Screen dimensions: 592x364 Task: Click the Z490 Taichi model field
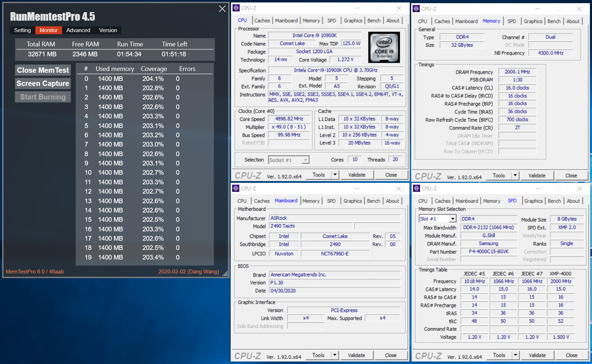[311, 226]
